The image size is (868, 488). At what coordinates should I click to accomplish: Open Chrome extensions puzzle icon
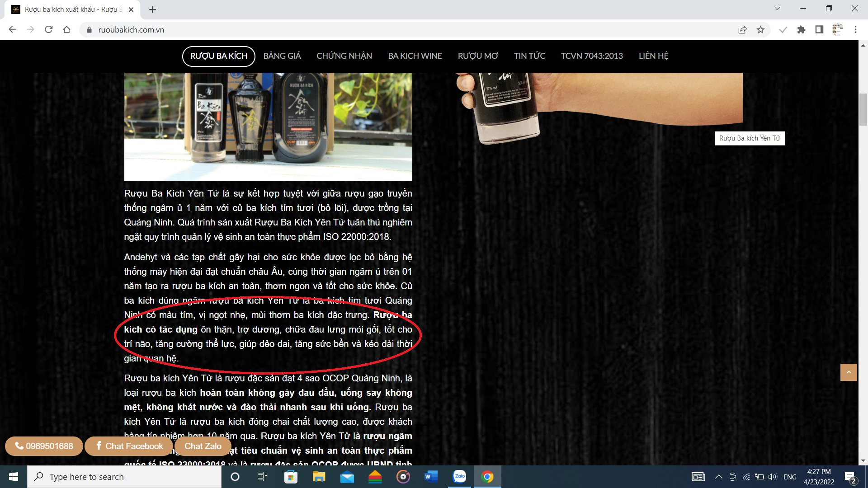coord(801,30)
